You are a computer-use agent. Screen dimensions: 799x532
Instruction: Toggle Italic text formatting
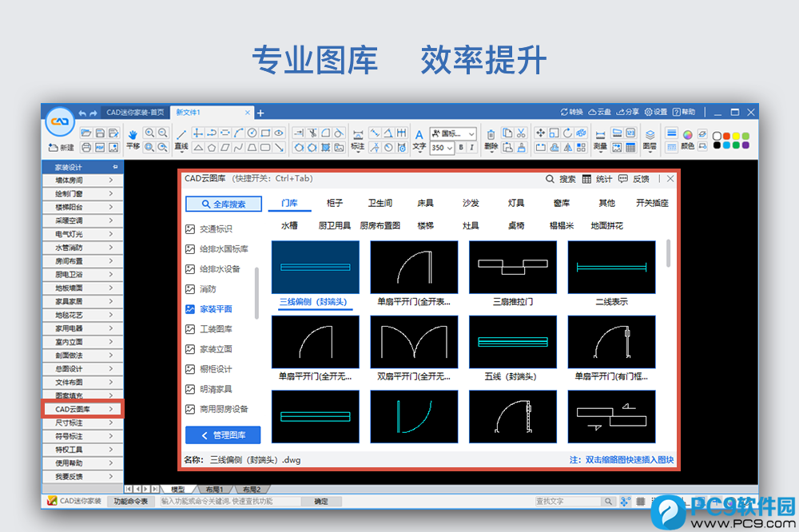click(472, 148)
